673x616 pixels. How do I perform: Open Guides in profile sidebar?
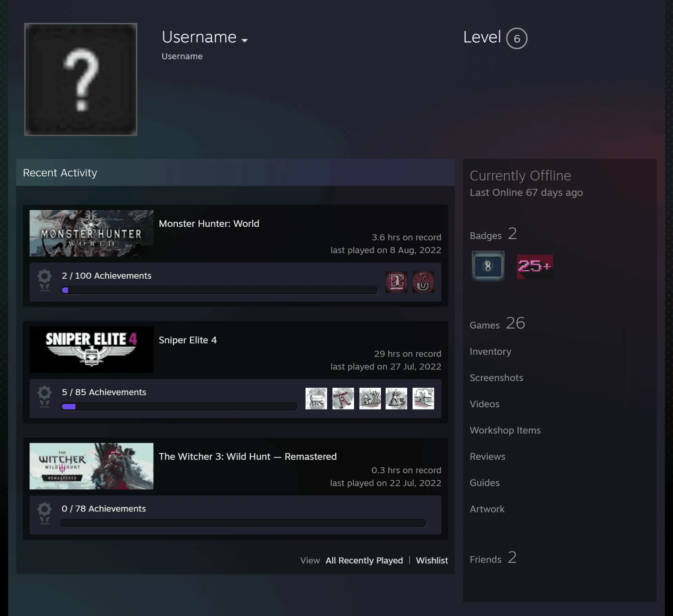coord(485,483)
